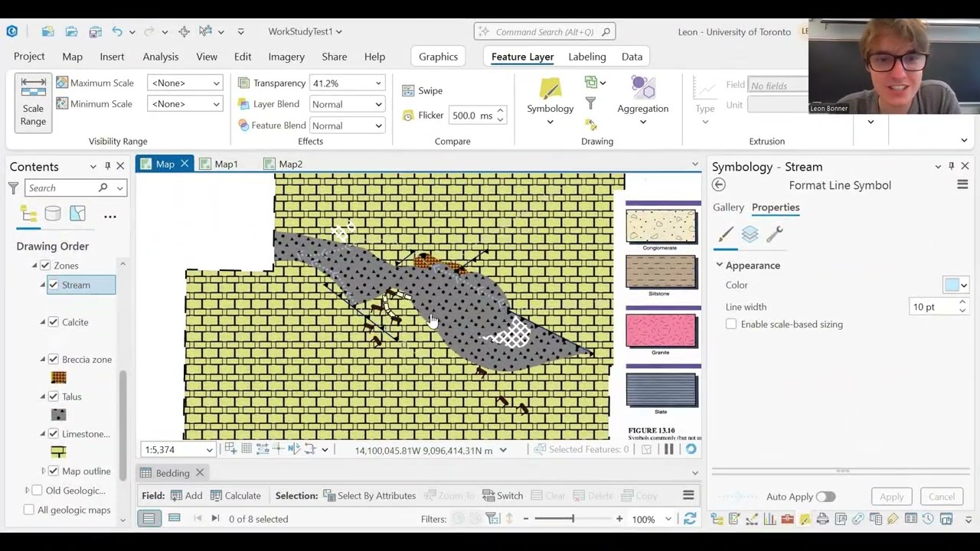This screenshot has width=980, height=551.
Task: Click the Contents Search box
Action: point(76,187)
